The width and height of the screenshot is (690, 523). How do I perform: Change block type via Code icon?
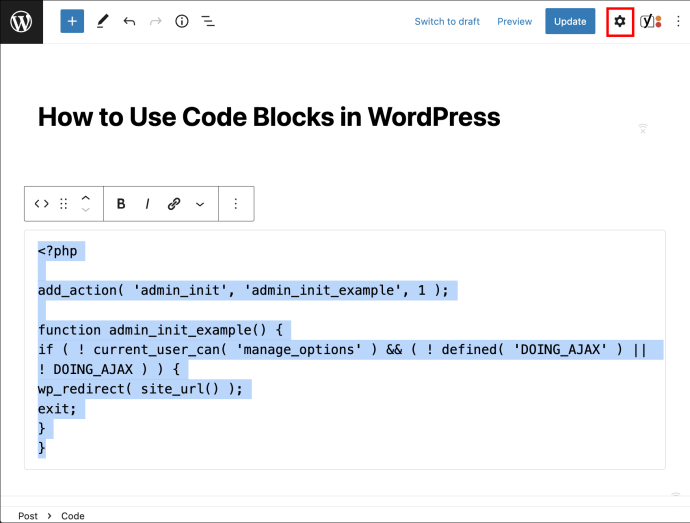click(x=41, y=204)
